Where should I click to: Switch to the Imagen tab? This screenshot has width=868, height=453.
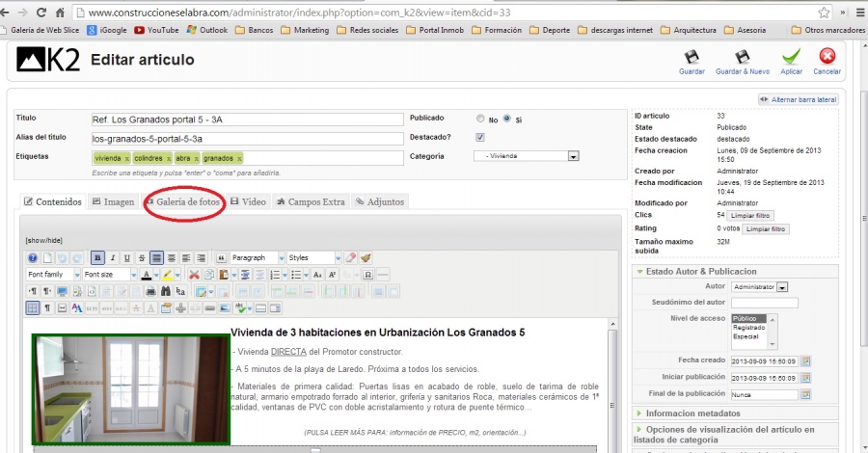[x=113, y=201]
